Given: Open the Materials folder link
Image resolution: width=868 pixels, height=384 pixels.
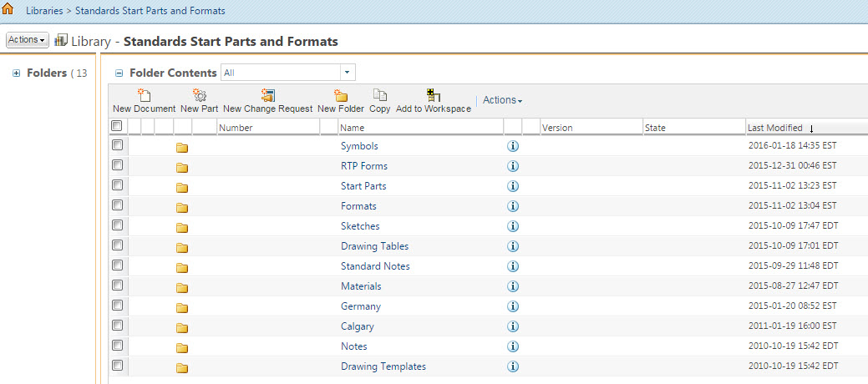Looking at the screenshot, I should [x=361, y=286].
